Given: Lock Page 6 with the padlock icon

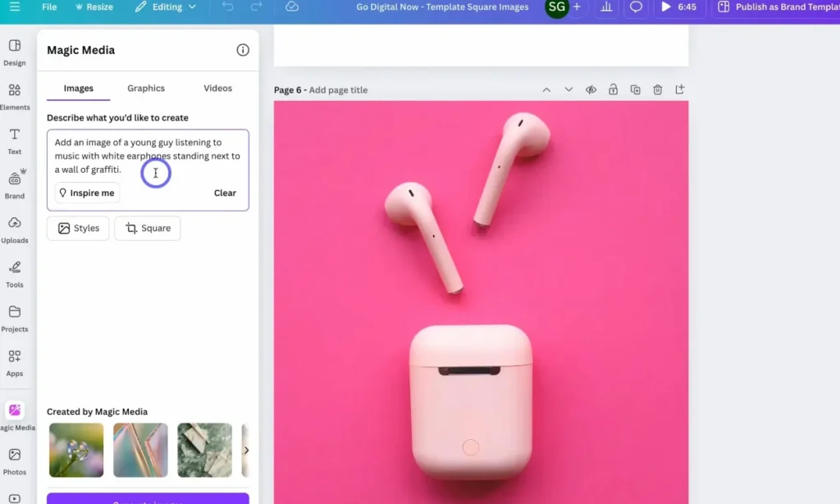Looking at the screenshot, I should point(613,89).
